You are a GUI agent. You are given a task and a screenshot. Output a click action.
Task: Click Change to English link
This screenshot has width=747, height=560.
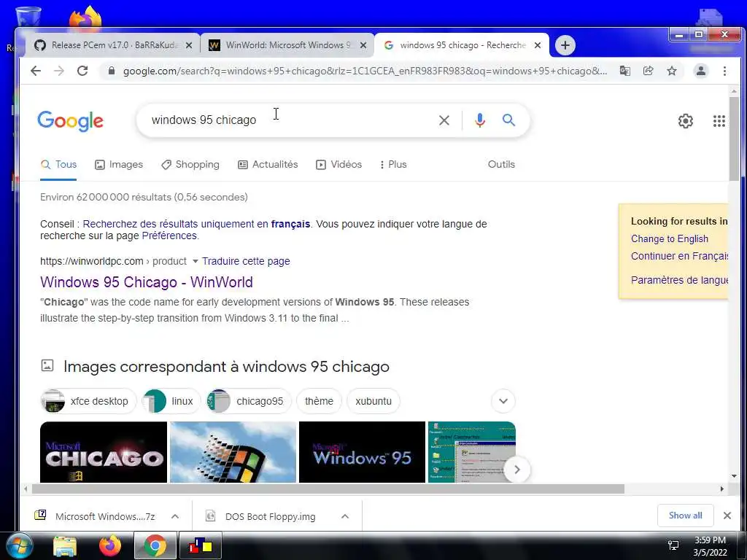(670, 239)
